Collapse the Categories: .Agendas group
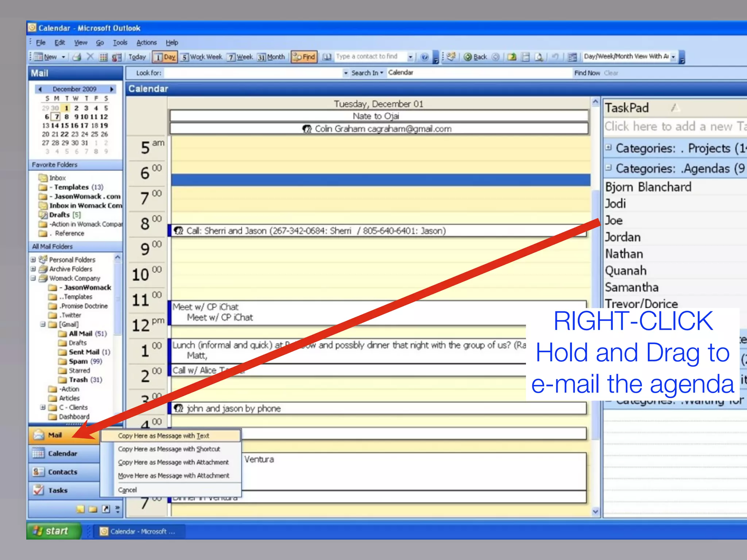This screenshot has width=747, height=560. pyautogui.click(x=608, y=168)
